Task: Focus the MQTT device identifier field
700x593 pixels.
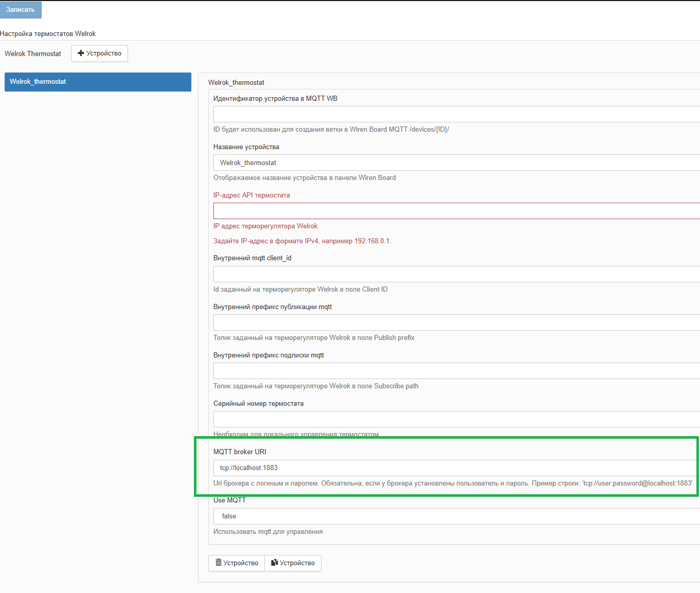Action: click(x=456, y=114)
